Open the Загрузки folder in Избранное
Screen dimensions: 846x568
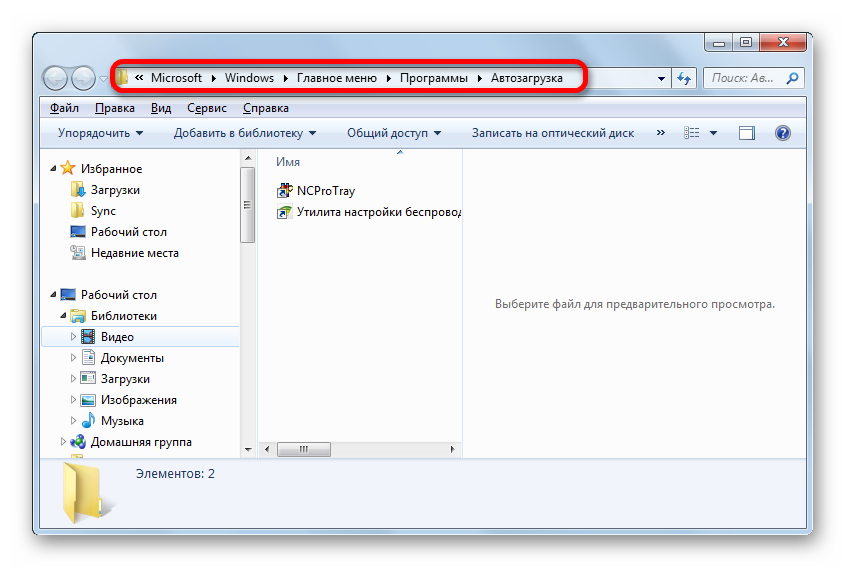(x=115, y=190)
